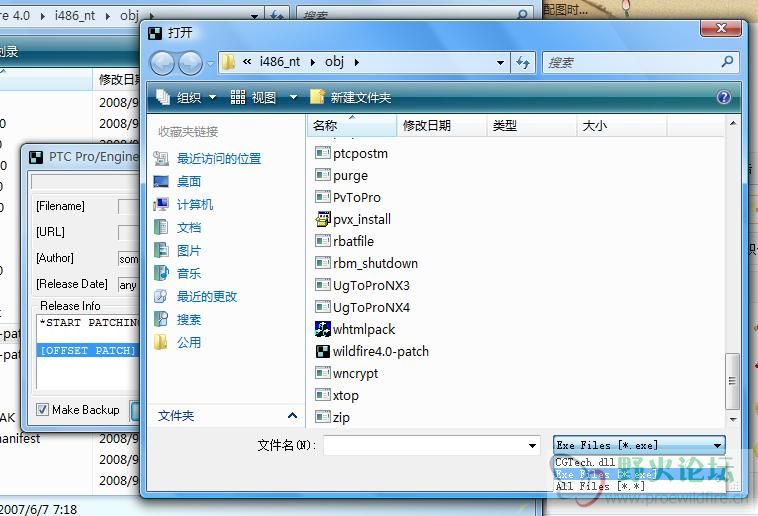Click the file list scroll down arrow
This screenshot has width=758, height=516.
[x=732, y=419]
